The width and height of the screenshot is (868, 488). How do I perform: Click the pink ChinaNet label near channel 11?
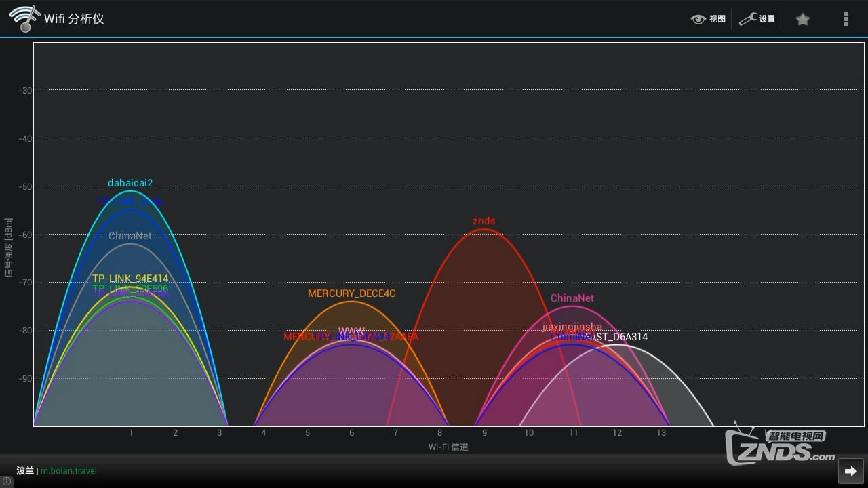(x=572, y=298)
